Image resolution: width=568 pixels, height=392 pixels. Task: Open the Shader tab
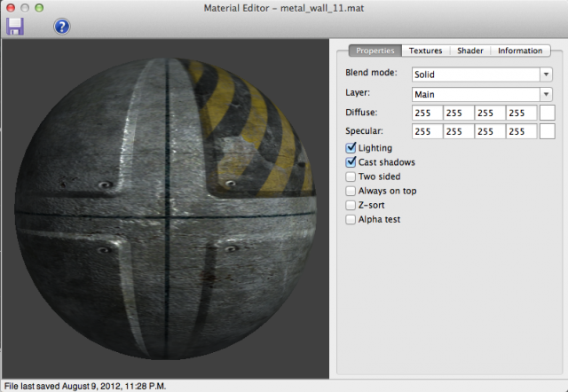pos(469,51)
